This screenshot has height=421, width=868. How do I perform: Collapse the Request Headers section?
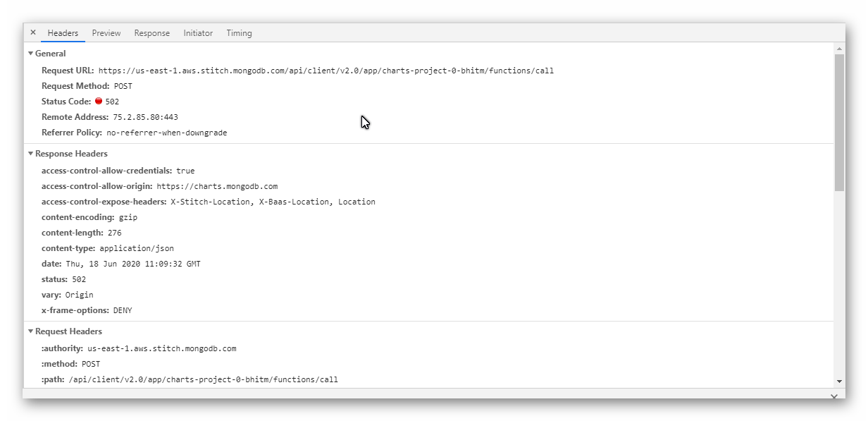31,331
